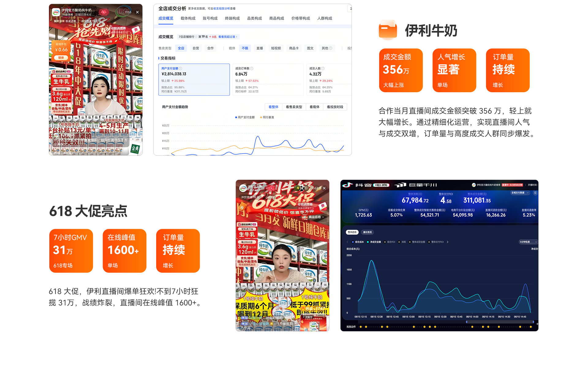Click the previous arrow in metric legend
Viewport: 588px width, 383px height.
347,242
